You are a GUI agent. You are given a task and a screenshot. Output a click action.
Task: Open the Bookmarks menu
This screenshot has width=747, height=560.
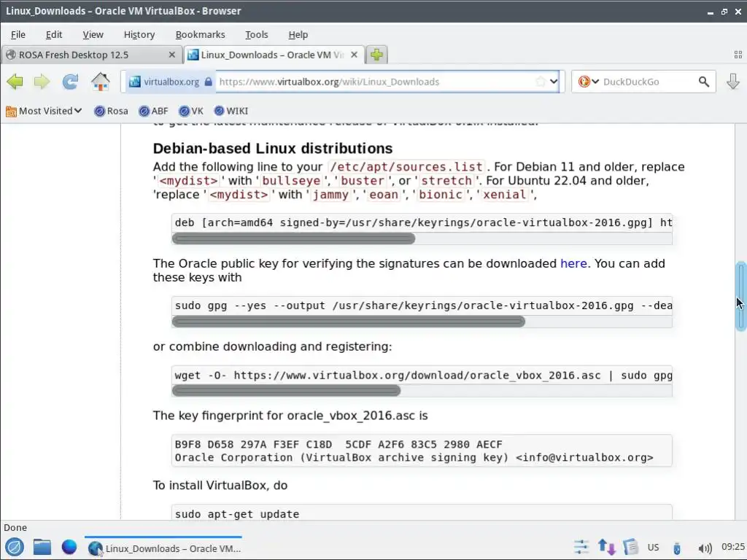(x=200, y=34)
